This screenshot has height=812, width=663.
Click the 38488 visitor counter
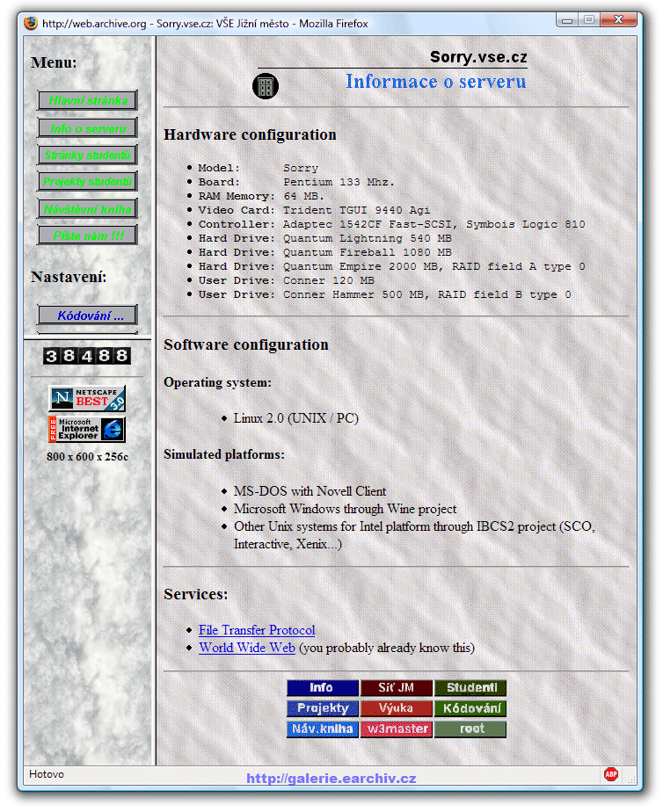click(x=87, y=356)
